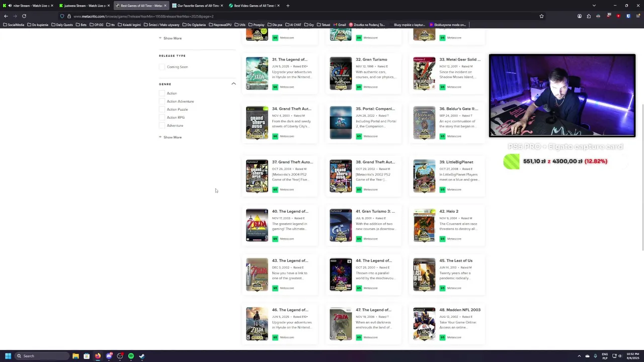Image resolution: width=644 pixels, height=362 pixels.
Task: Click the Halo 2 cover thumbnail
Action: coord(424,225)
